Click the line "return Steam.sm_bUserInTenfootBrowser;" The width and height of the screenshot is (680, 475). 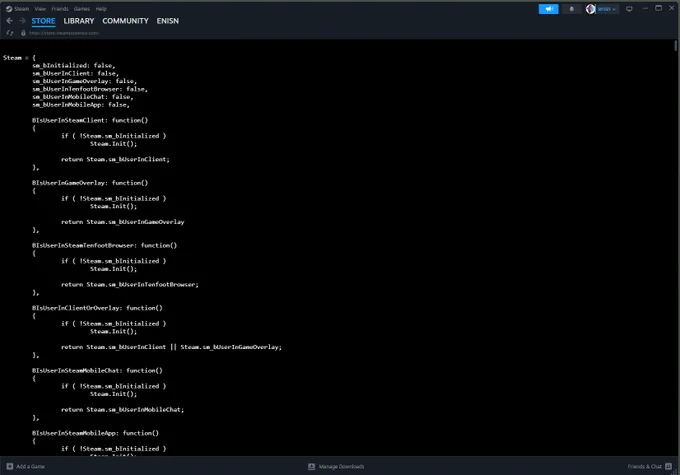tap(130, 284)
